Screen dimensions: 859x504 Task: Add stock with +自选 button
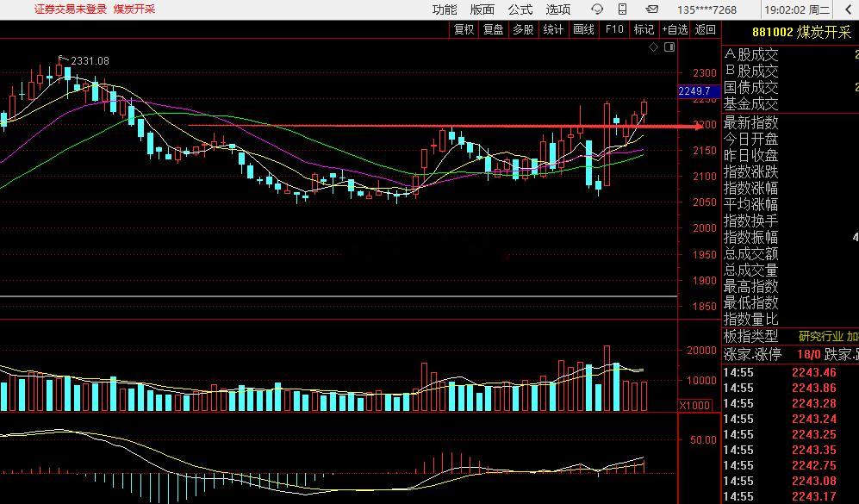(675, 29)
